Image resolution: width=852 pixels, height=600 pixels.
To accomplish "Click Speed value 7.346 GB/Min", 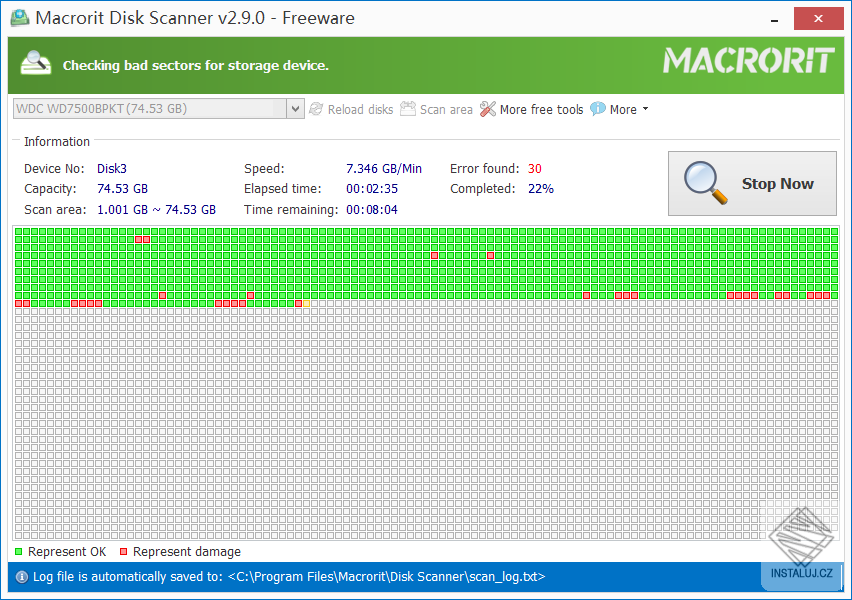I will (x=384, y=168).
